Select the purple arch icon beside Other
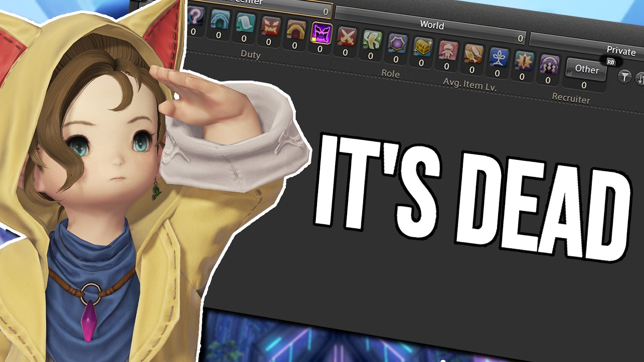The height and width of the screenshot is (362, 644). [548, 65]
